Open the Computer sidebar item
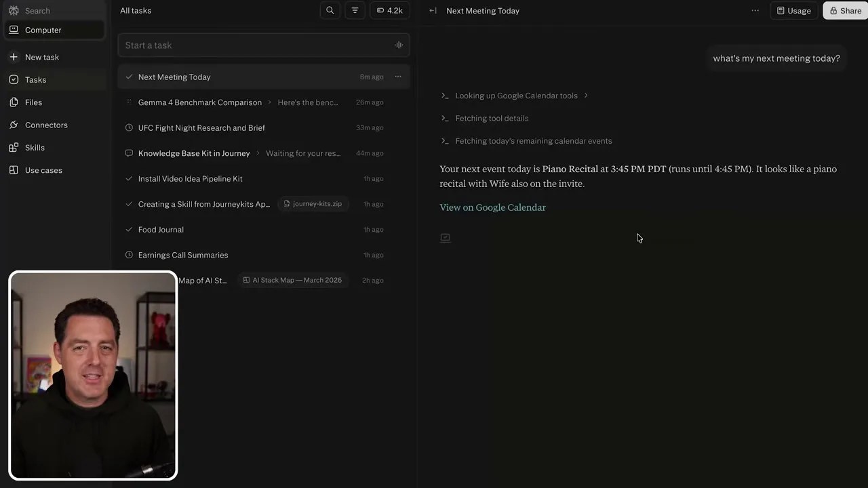The width and height of the screenshot is (868, 488). click(x=54, y=30)
